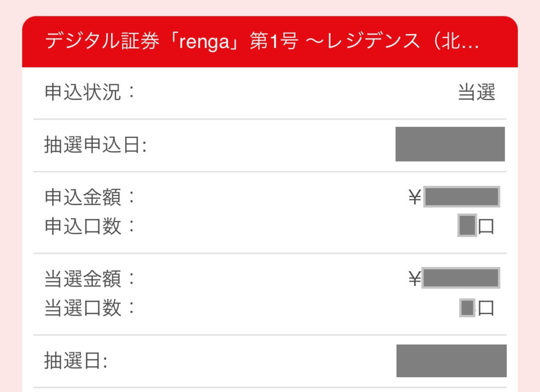Image resolution: width=540 pixels, height=392 pixels.
Task: Open the redacted 当選金額 value box
Action: pos(461,278)
